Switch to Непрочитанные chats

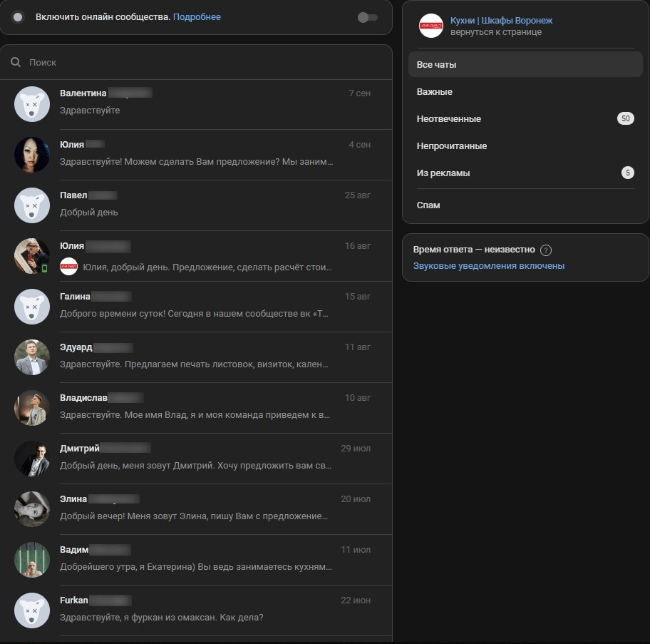coord(525,146)
